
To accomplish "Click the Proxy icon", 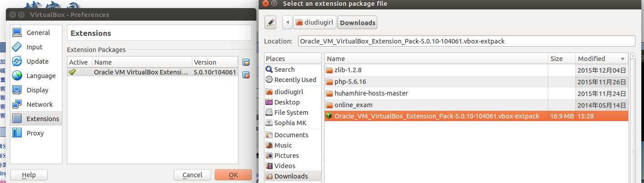I will pyautogui.click(x=17, y=133).
